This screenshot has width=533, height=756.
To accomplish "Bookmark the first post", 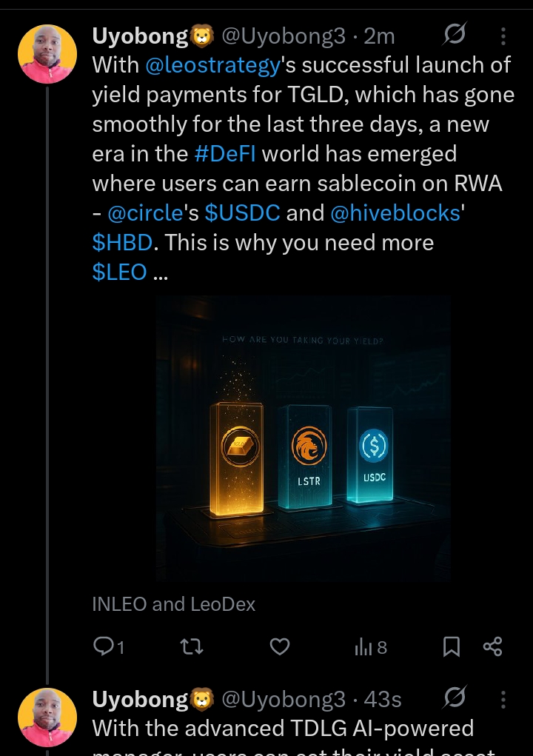I will (x=451, y=647).
